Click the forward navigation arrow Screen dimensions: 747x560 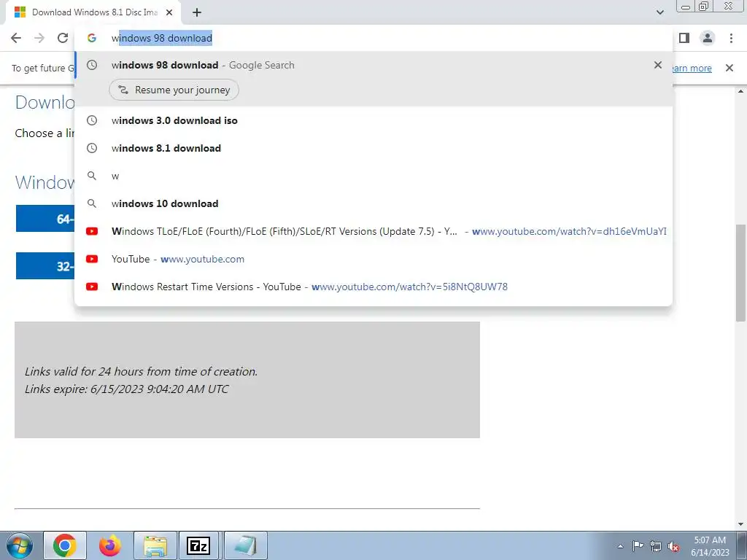pyautogui.click(x=39, y=38)
